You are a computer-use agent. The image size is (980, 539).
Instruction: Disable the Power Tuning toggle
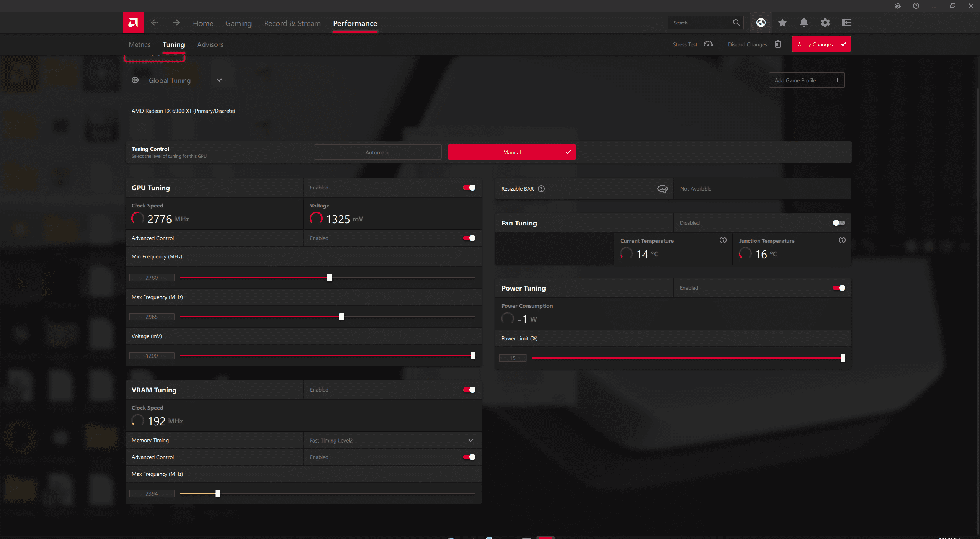[x=839, y=288]
